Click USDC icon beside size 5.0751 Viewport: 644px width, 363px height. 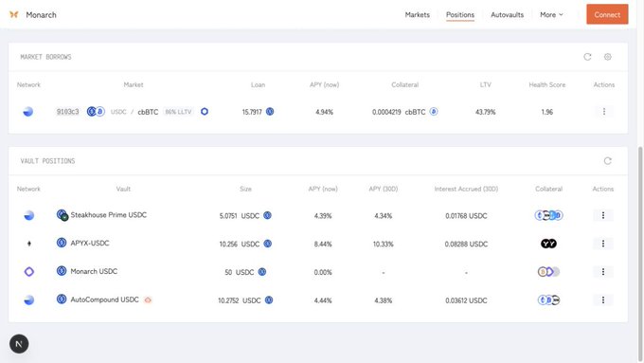[267, 215]
